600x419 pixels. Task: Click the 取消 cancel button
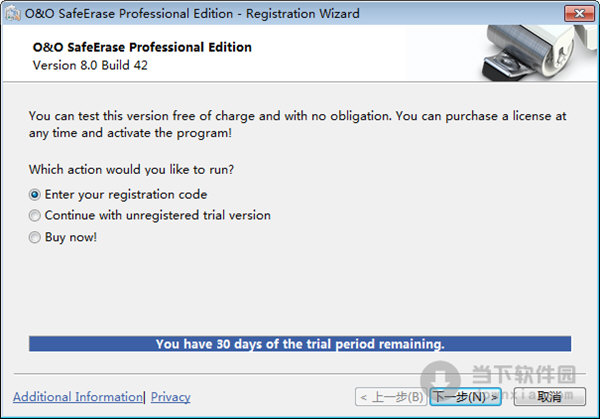[549, 397]
